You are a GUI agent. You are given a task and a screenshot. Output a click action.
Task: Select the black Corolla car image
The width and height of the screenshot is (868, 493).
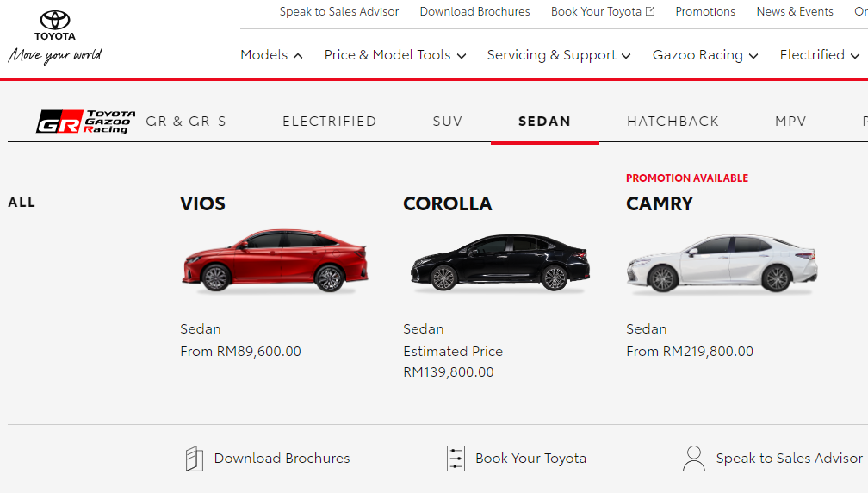tap(499, 262)
